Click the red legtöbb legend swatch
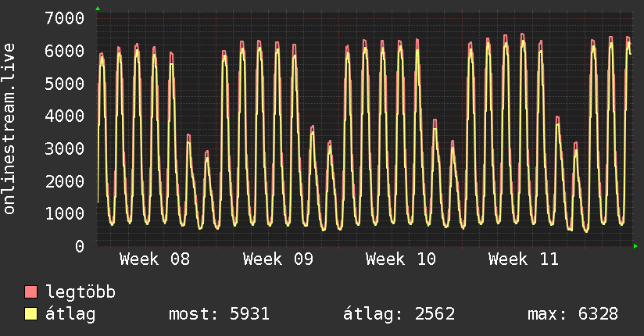 (31, 292)
